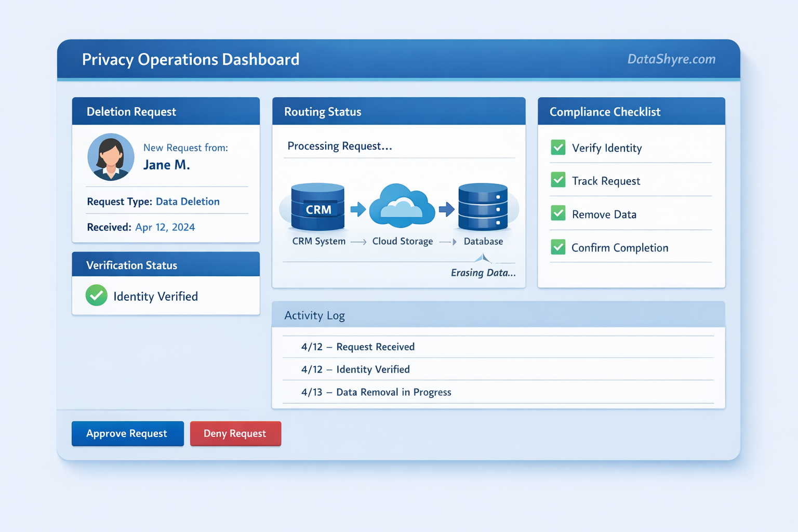This screenshot has width=798, height=532.
Task: Click the name Jane M.
Action: click(x=167, y=165)
